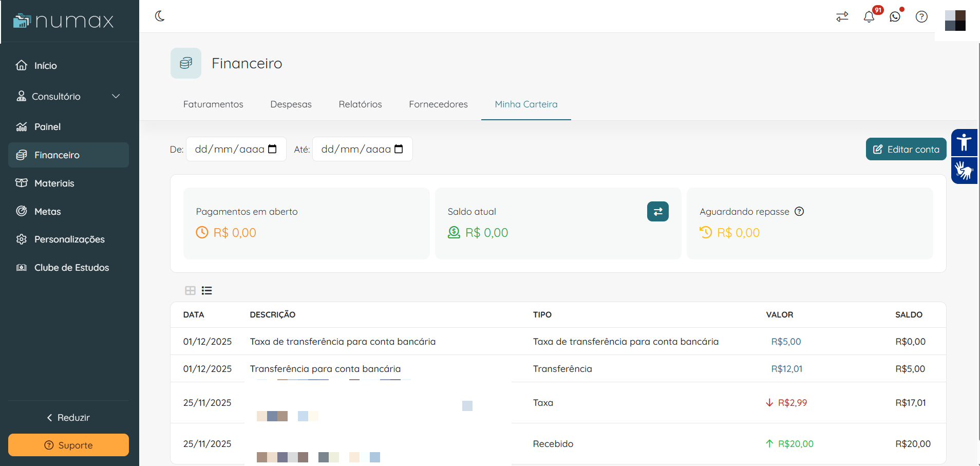Image resolution: width=980 pixels, height=466 pixels.
Task: Click clock icon in Pagamentos em aberto
Action: coord(202,233)
